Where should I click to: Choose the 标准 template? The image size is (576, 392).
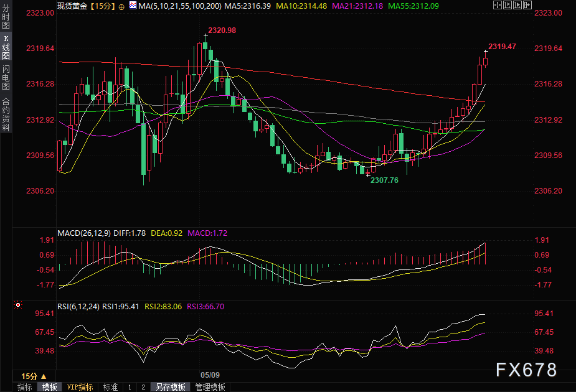[x=110, y=387]
